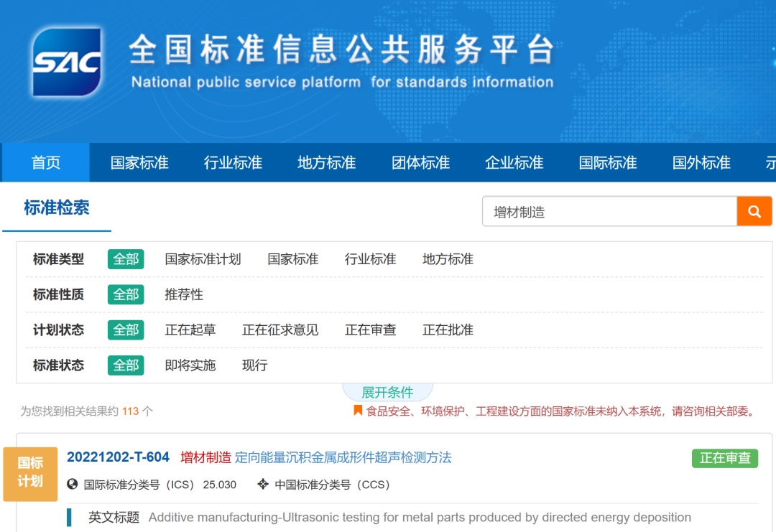The image size is (776, 532).
Task: Open standard plan 20221202-T-604 link
Action: point(118,457)
